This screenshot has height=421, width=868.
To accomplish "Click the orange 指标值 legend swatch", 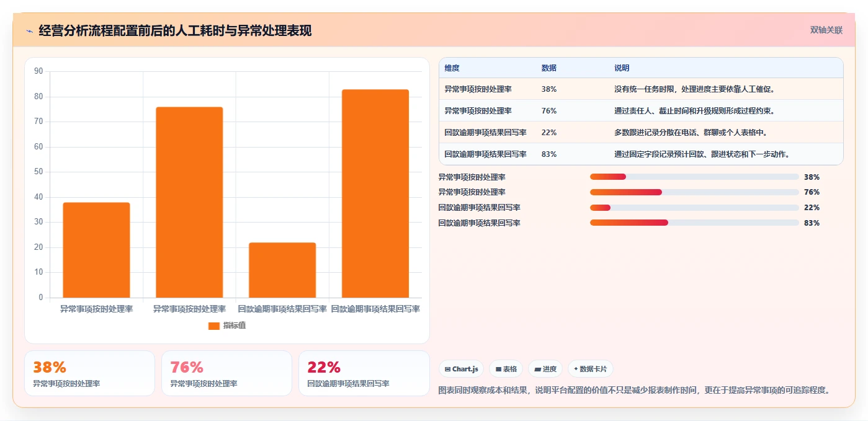I will coord(213,326).
